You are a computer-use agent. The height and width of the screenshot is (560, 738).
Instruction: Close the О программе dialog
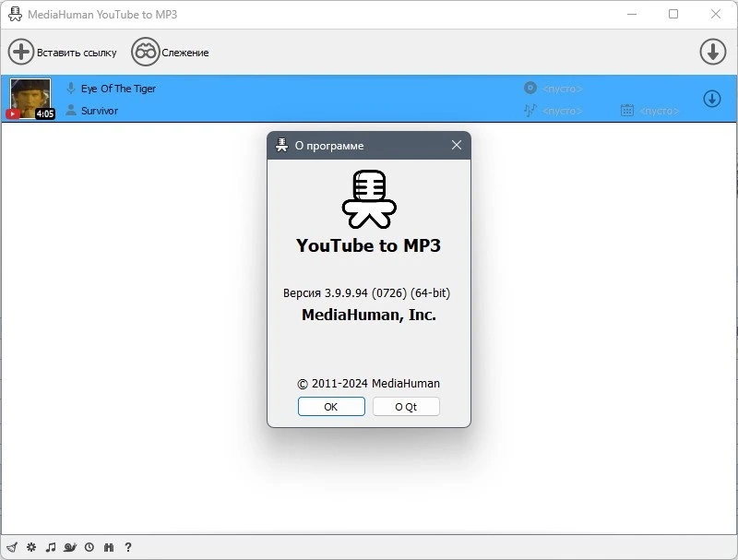click(x=456, y=145)
